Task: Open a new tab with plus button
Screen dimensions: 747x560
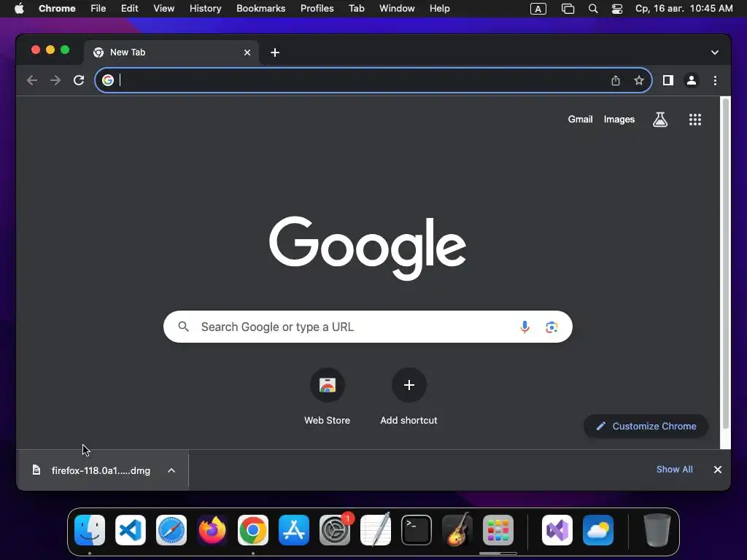Action: tap(275, 52)
